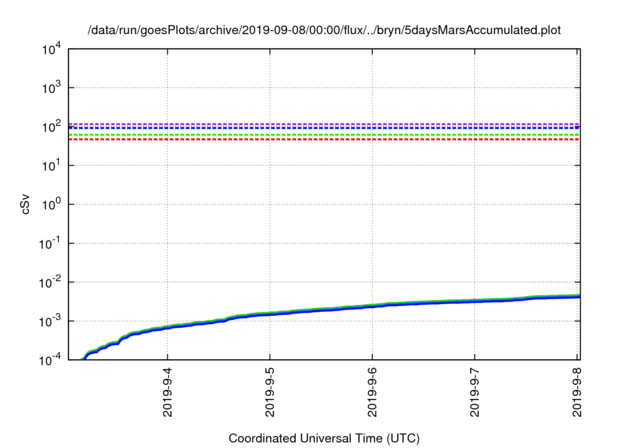Click the 10^-4 y-axis tick label
This screenshot has width=640, height=448.
point(51,360)
